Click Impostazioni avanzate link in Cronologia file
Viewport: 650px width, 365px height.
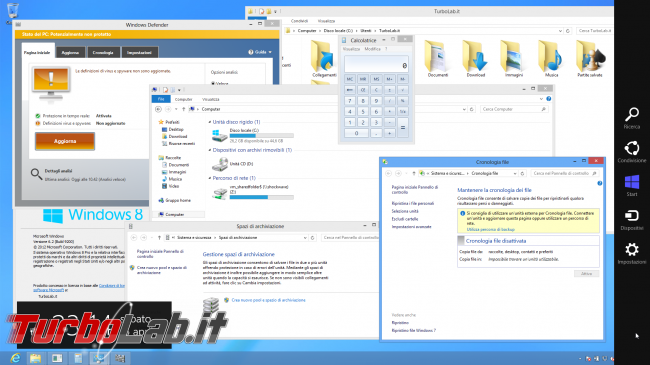coord(411,227)
